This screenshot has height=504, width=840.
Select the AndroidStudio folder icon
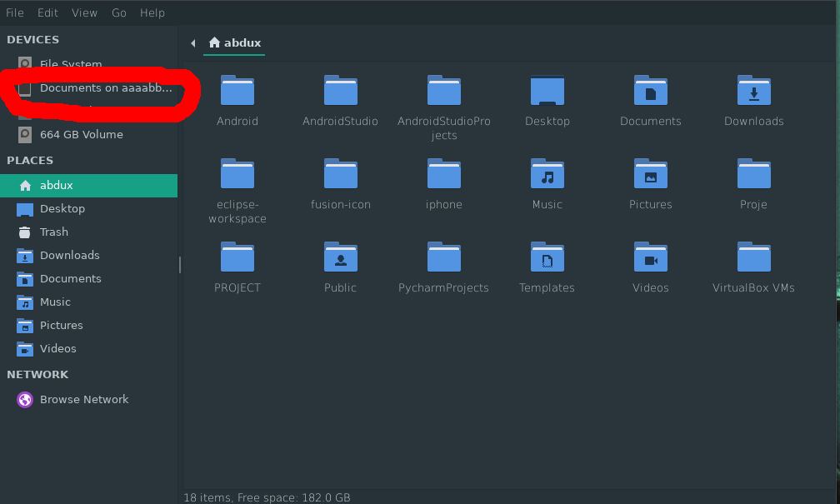point(341,90)
